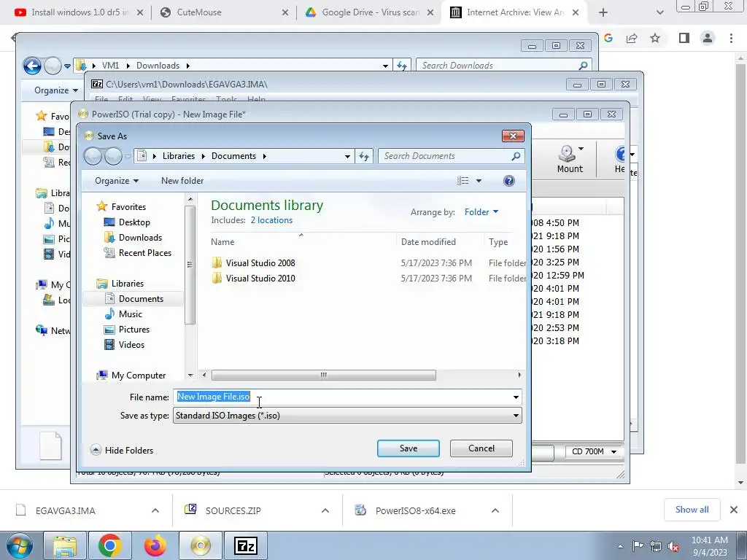Image resolution: width=747 pixels, height=560 pixels.
Task: Select Pictures library in Save As
Action: (x=134, y=329)
